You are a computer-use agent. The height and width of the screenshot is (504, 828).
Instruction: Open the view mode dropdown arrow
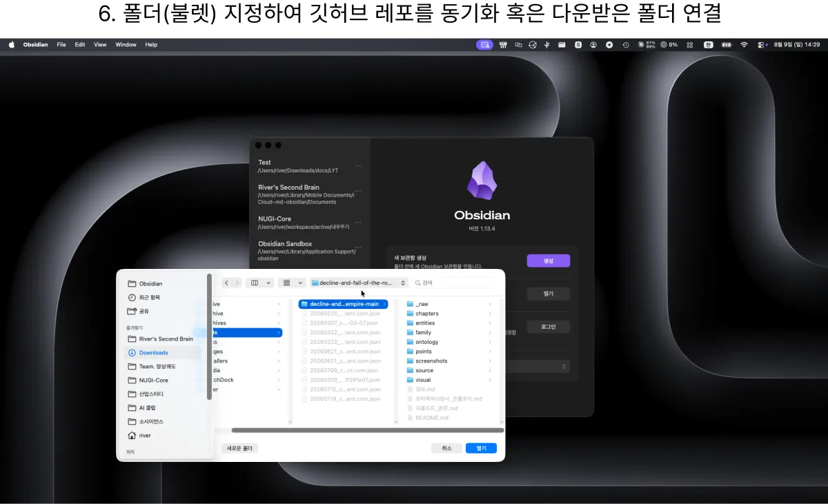(x=268, y=283)
